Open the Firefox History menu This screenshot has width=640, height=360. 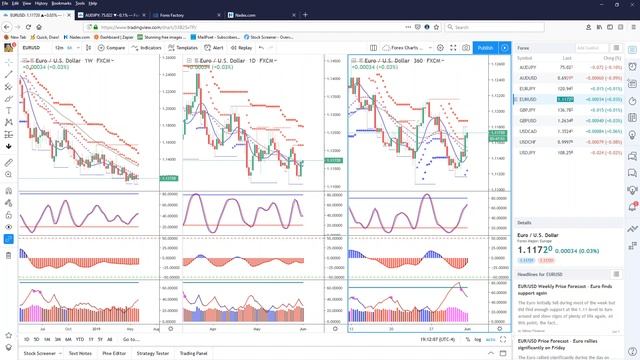[x=41, y=3]
